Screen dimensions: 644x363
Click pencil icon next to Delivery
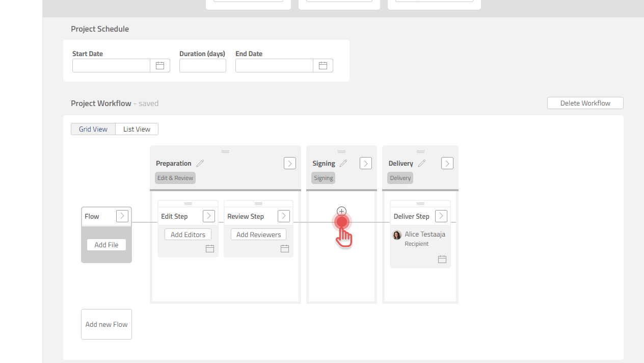pos(421,164)
